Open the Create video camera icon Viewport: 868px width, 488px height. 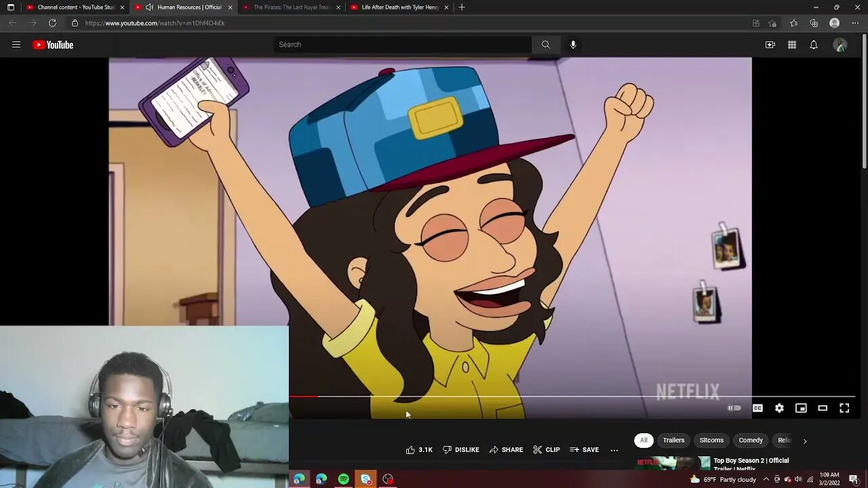pos(770,45)
